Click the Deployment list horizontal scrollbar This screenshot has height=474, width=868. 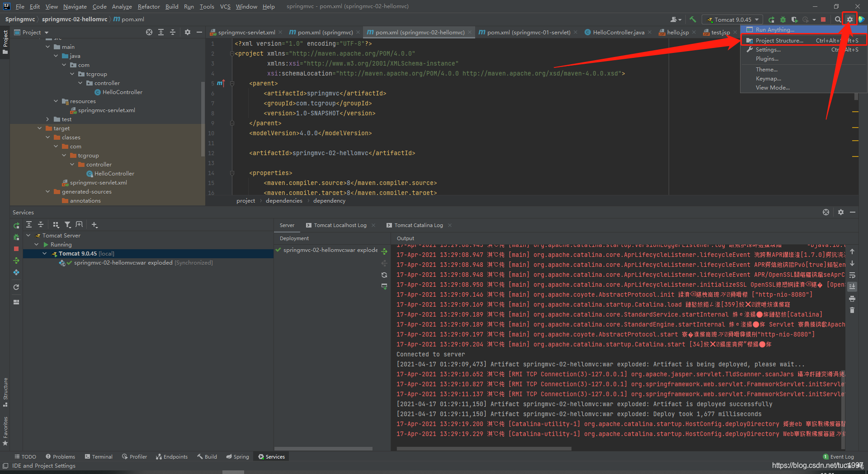[x=323, y=449]
